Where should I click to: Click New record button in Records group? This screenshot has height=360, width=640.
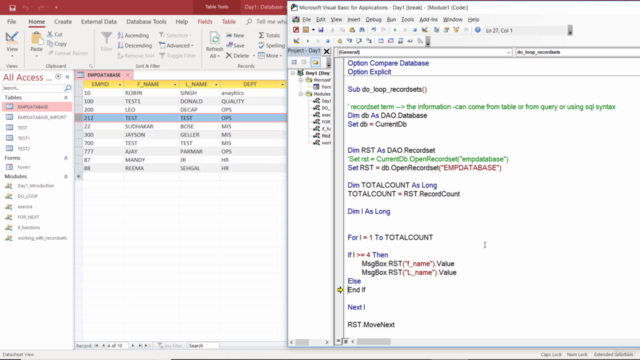(x=235, y=36)
